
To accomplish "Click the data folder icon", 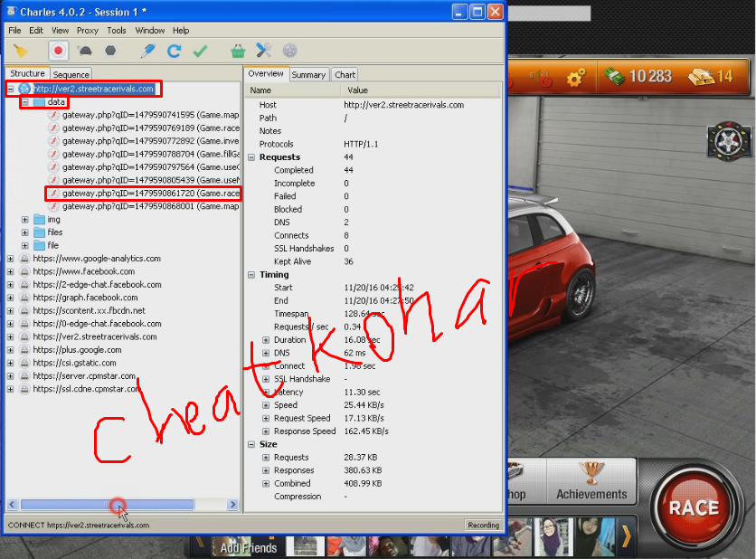I will coord(39,102).
